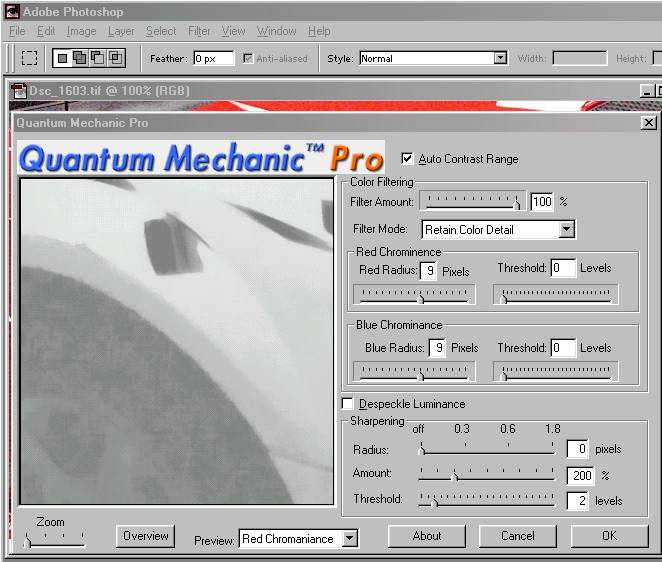Screen dimensions: 662x562
Task: Click the Red Chrominance Threshold levels field
Action: 563,268
